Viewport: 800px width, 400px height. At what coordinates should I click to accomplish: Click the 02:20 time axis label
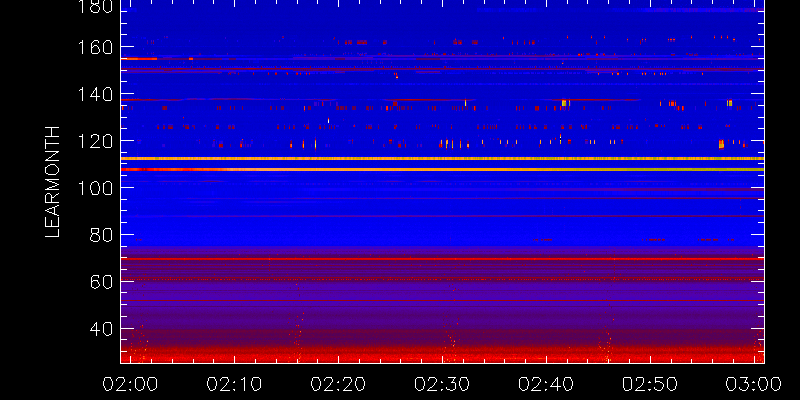click(x=338, y=384)
